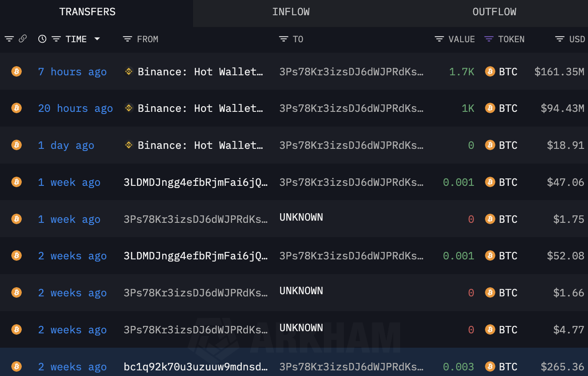Viewport: 588px width, 376px height.
Task: Click the FROM column filter icon
Action: pyautogui.click(x=127, y=39)
